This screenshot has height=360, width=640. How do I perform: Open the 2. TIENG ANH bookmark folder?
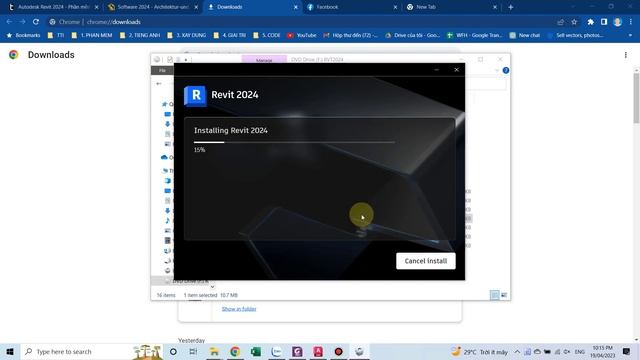point(140,36)
